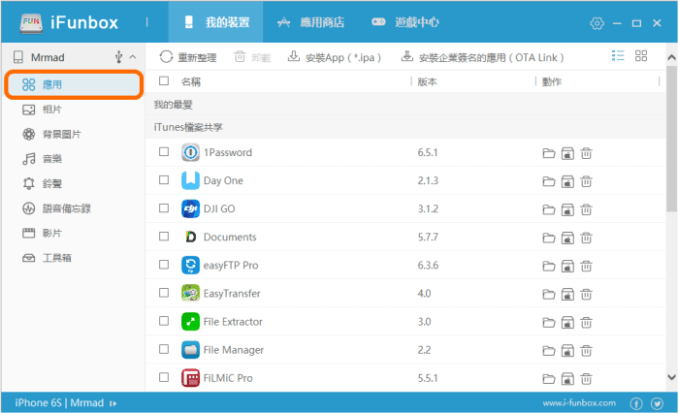Delete Day One using trash icon
The image size is (679, 414).
586,181
